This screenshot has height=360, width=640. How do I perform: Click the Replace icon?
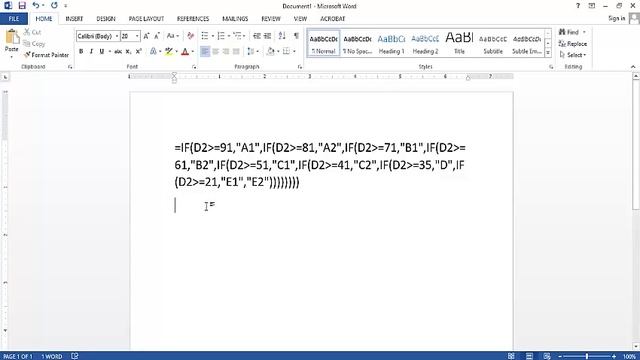coord(562,43)
